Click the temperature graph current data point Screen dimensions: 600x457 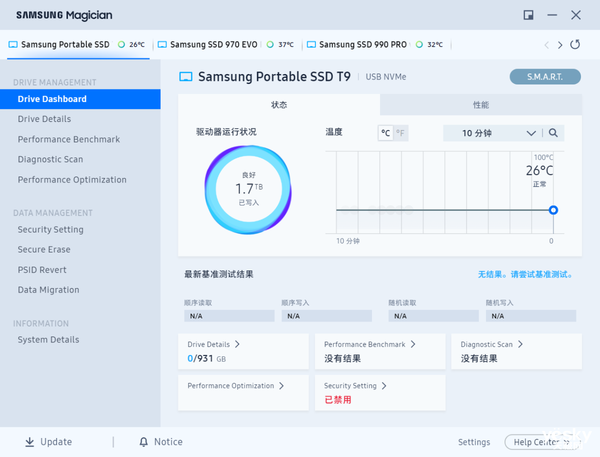553,210
